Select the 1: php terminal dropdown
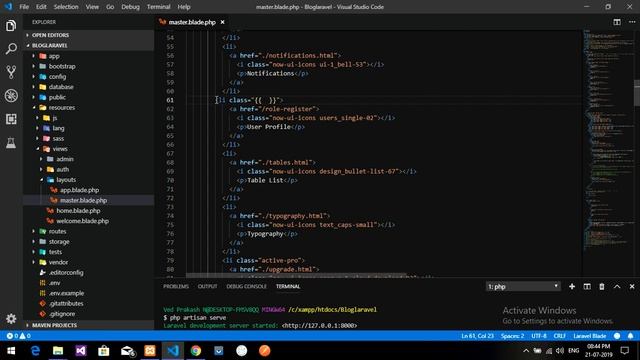This screenshot has width=640, height=360. pyautogui.click(x=523, y=287)
